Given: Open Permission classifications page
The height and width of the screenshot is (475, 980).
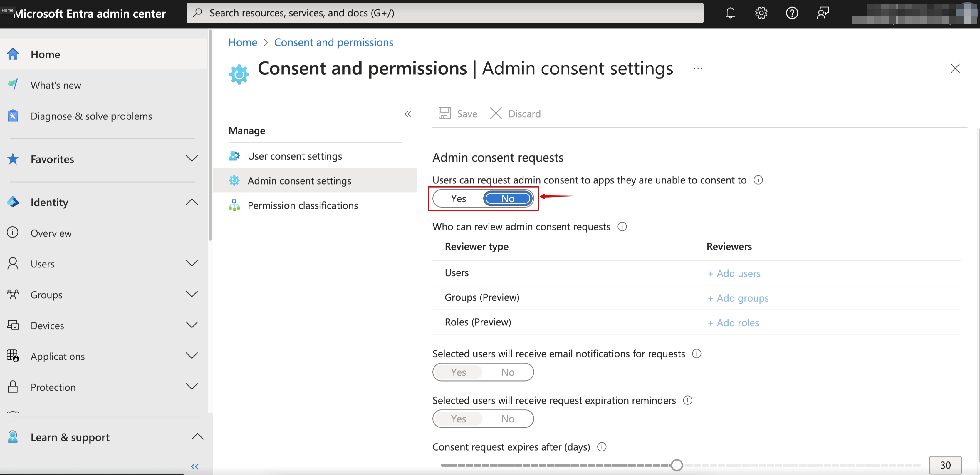Looking at the screenshot, I should coord(303,205).
